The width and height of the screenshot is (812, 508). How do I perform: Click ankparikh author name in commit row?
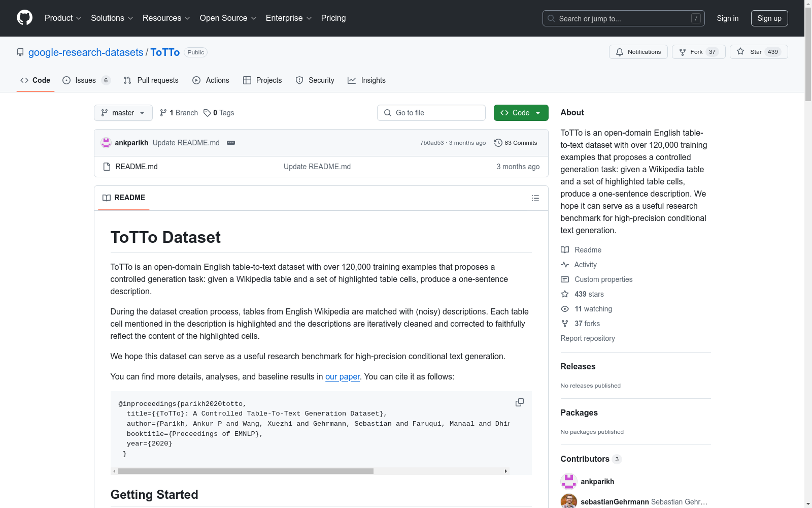coord(131,143)
